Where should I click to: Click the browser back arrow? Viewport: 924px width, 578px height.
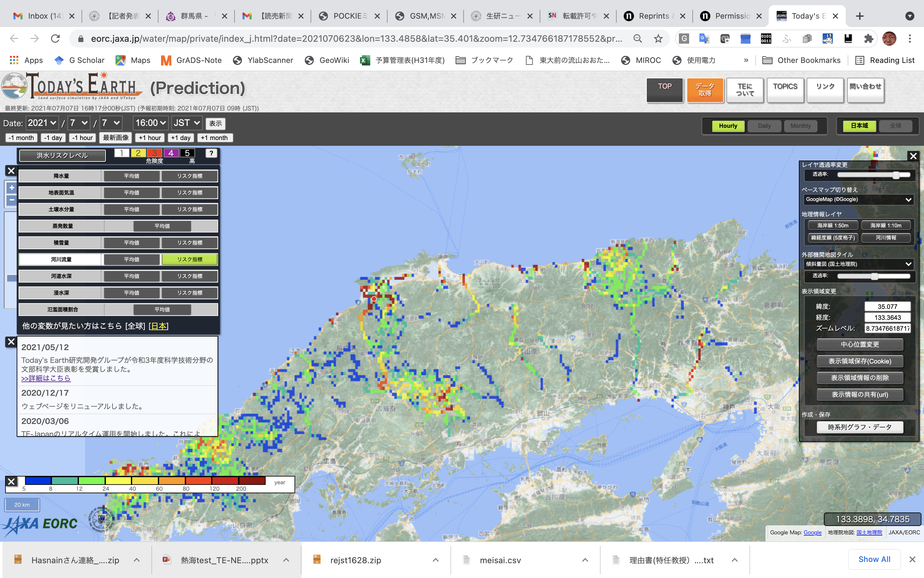coord(14,38)
